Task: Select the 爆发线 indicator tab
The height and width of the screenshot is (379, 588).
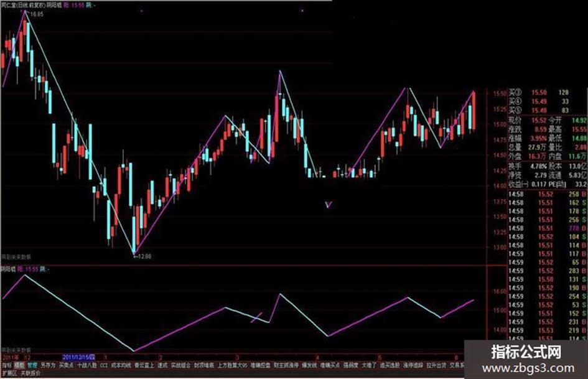Action: pyautogui.click(x=309, y=365)
